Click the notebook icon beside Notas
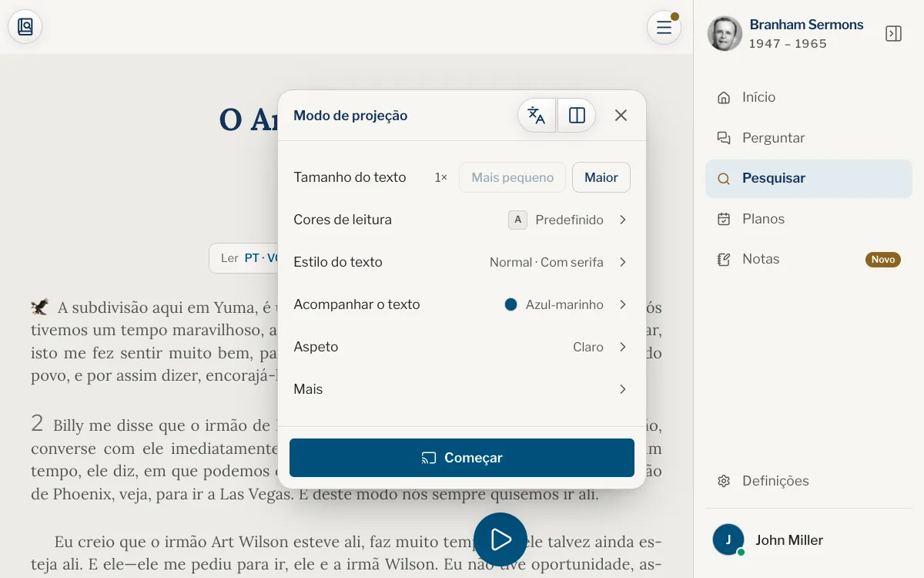This screenshot has width=924, height=578. pyautogui.click(x=724, y=259)
